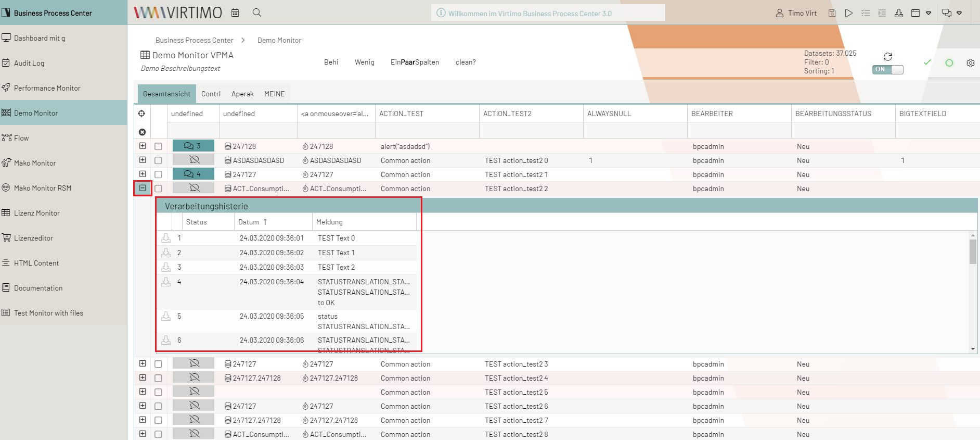
Task: Click the EinPaarSpalten view link
Action: (415, 62)
